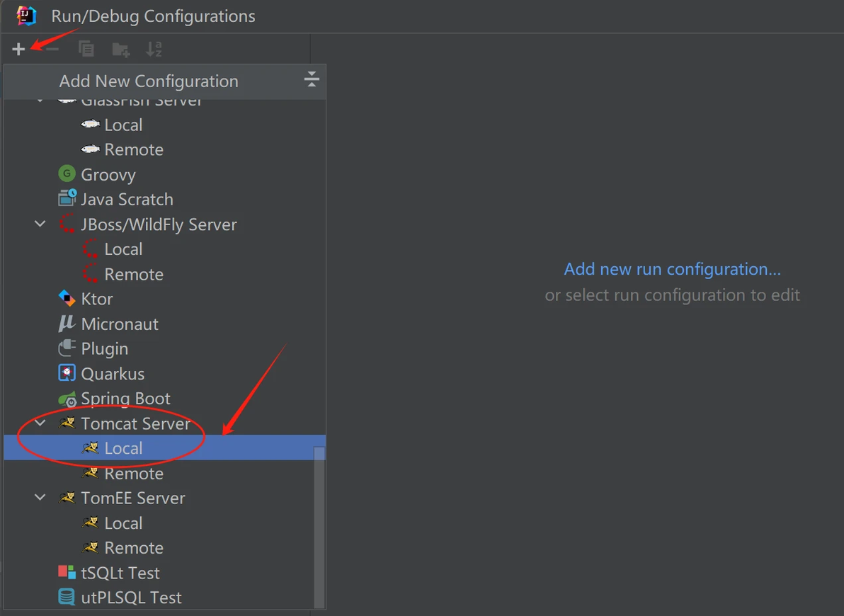Click the Add new run configuration link
This screenshot has width=844, height=616.
point(672,268)
